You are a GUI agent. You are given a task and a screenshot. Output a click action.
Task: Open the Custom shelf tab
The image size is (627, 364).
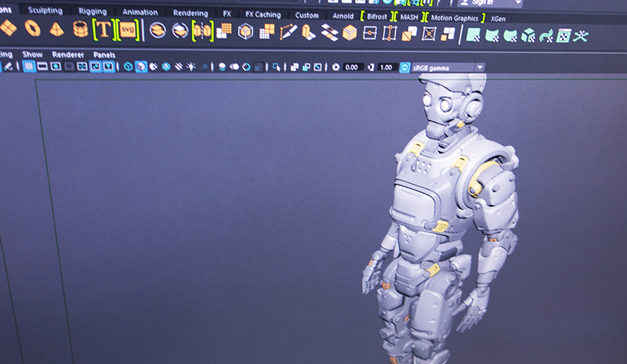306,15
